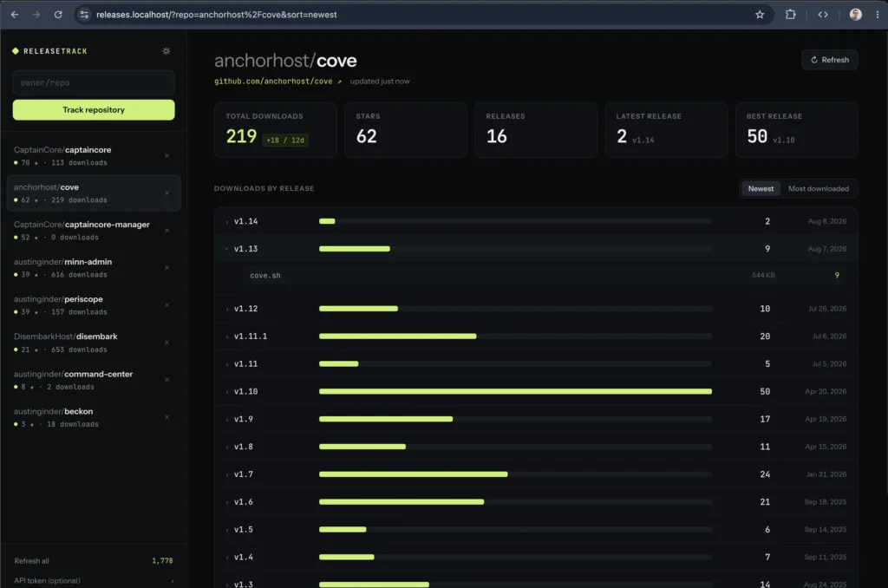This screenshot has width=888, height=588.
Task: Sort releases by Most downloaded
Action: (819, 189)
